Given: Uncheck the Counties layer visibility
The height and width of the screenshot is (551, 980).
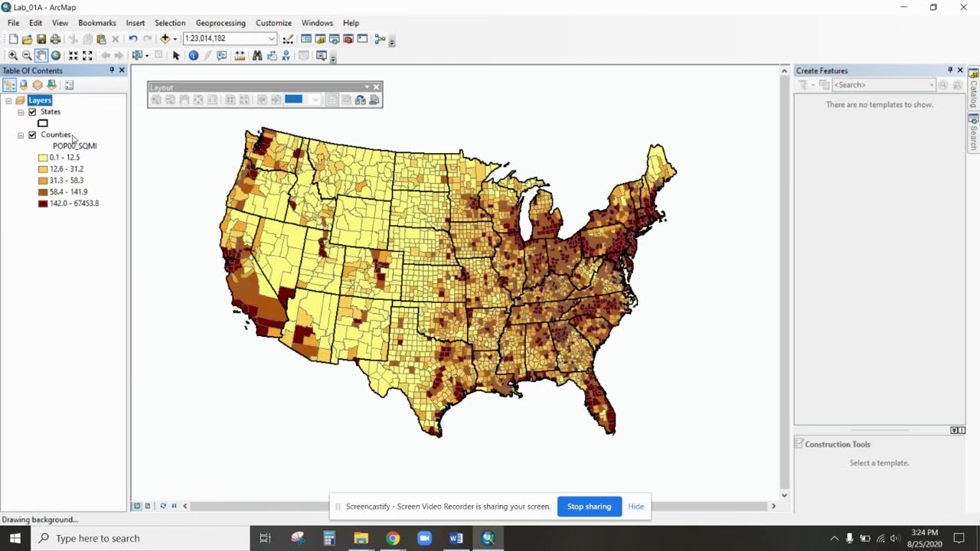Looking at the screenshot, I should (x=32, y=135).
